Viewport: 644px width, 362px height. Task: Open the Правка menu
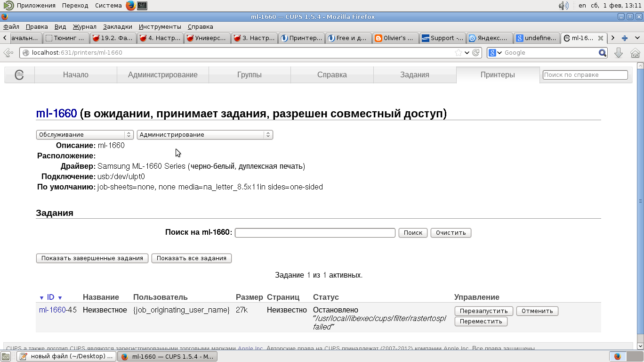37,27
